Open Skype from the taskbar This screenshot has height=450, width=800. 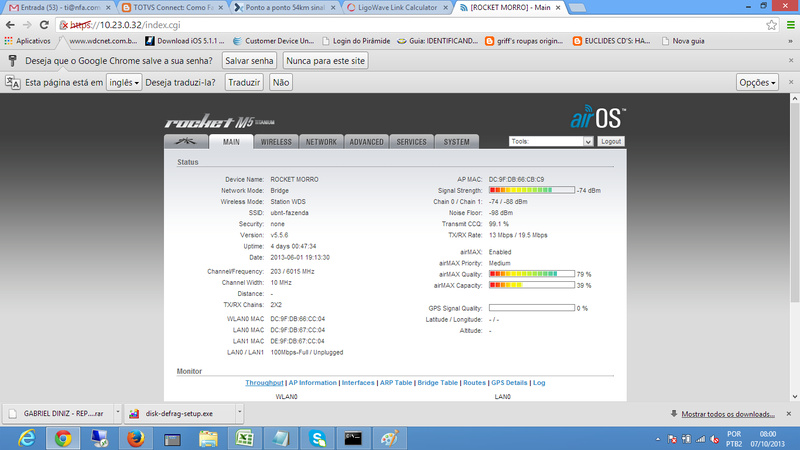pos(317,438)
